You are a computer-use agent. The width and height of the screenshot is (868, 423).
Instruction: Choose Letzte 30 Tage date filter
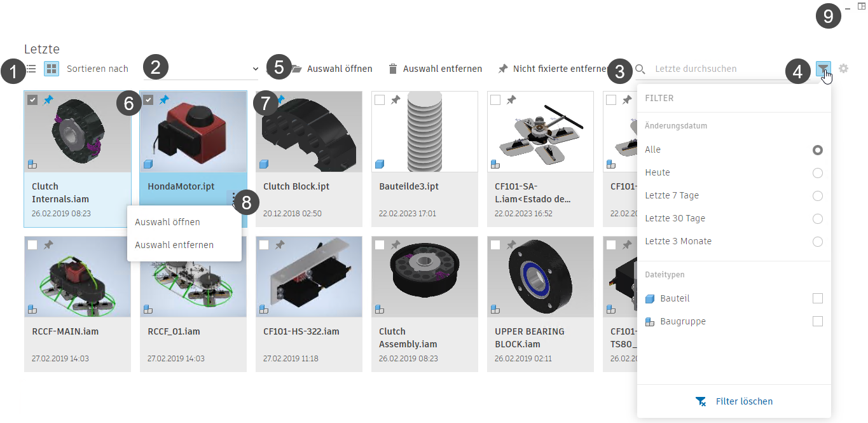pyautogui.click(x=734, y=219)
